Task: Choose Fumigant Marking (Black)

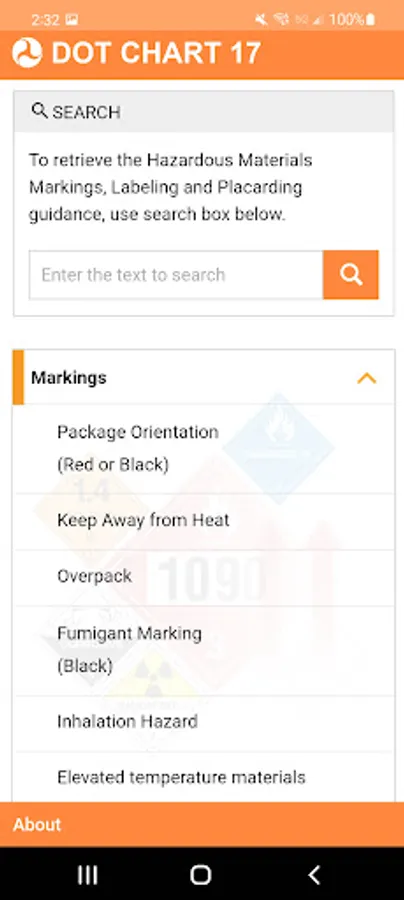Action: [x=204, y=650]
